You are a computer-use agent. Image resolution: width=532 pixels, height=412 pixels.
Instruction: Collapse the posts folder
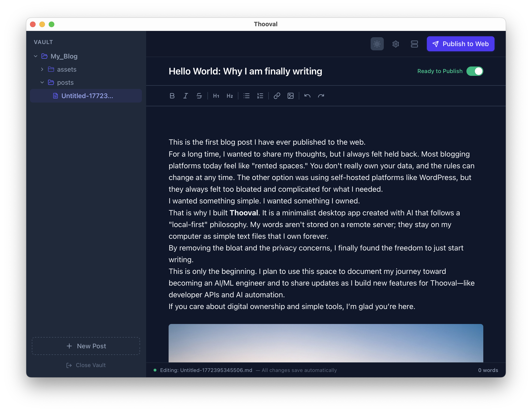coord(42,83)
